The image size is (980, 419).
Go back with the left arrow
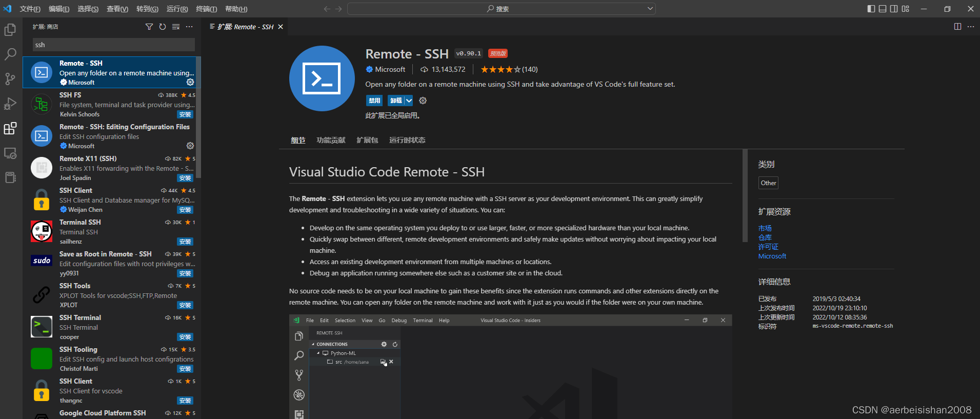pyautogui.click(x=327, y=9)
